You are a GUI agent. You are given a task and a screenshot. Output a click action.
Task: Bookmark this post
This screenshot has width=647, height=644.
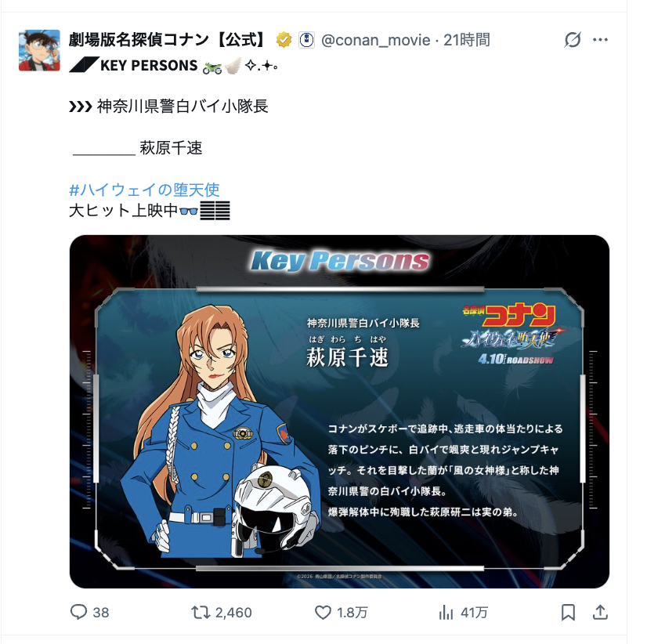click(x=568, y=612)
